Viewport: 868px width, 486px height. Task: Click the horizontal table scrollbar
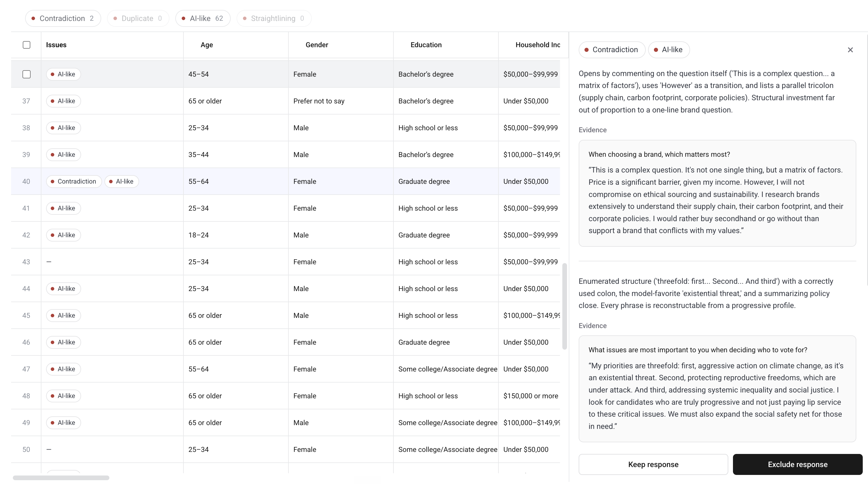point(61,478)
